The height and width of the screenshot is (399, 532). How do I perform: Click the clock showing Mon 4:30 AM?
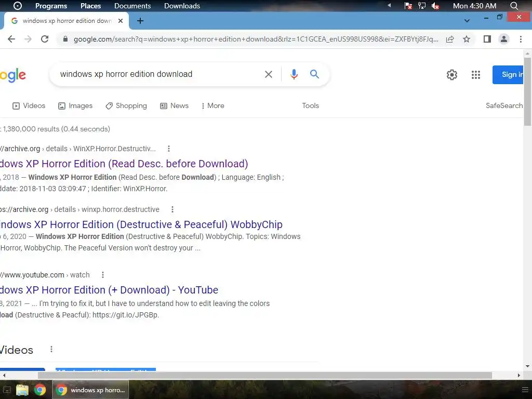click(x=474, y=6)
